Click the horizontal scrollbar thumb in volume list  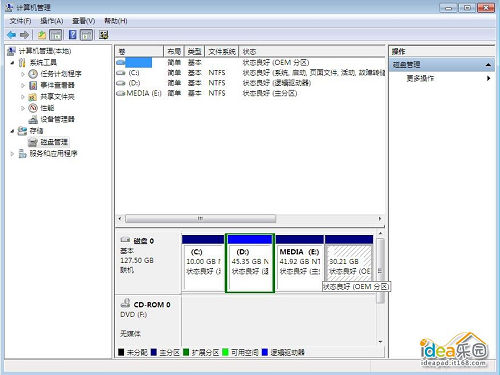tap(200, 219)
